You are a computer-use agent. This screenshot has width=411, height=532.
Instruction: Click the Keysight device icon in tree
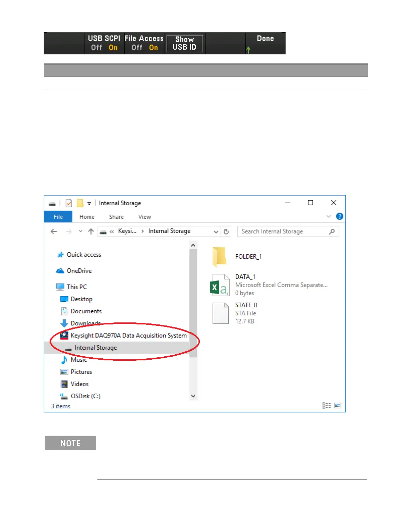(x=64, y=335)
